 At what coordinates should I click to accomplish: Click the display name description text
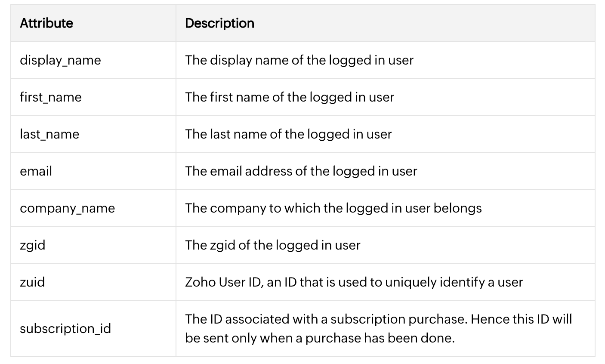point(299,60)
